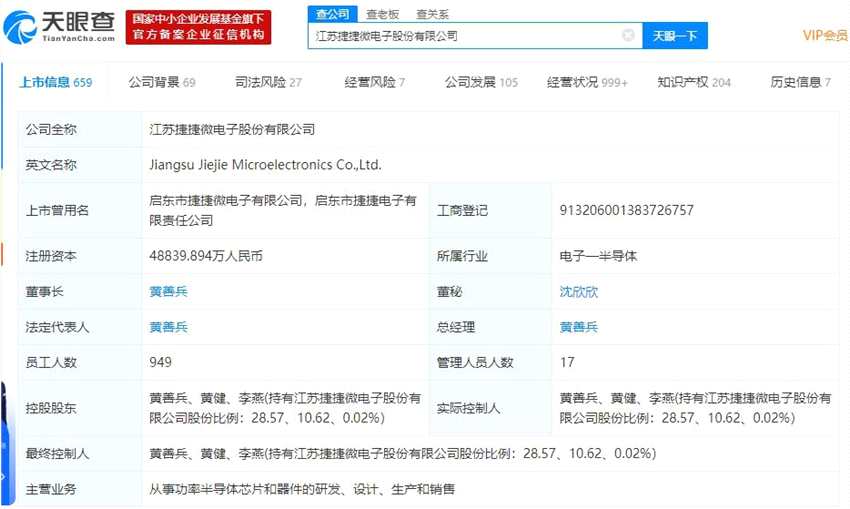Screen dimensions: 850x509
Task: Click the 公司全称 row label
Action: tap(51, 130)
